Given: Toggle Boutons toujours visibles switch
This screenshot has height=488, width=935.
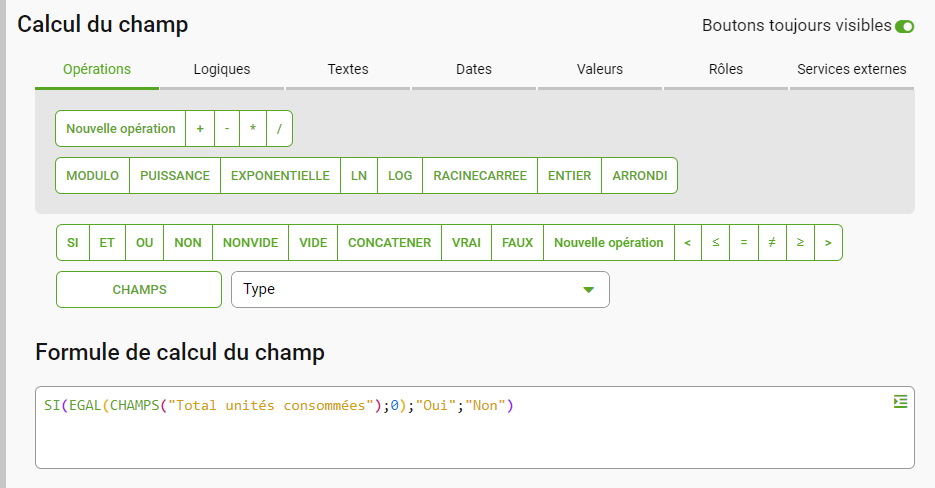Looking at the screenshot, I should [x=904, y=26].
